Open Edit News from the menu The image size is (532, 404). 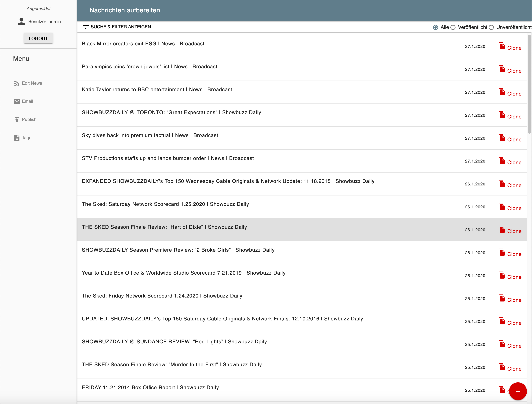[28, 83]
